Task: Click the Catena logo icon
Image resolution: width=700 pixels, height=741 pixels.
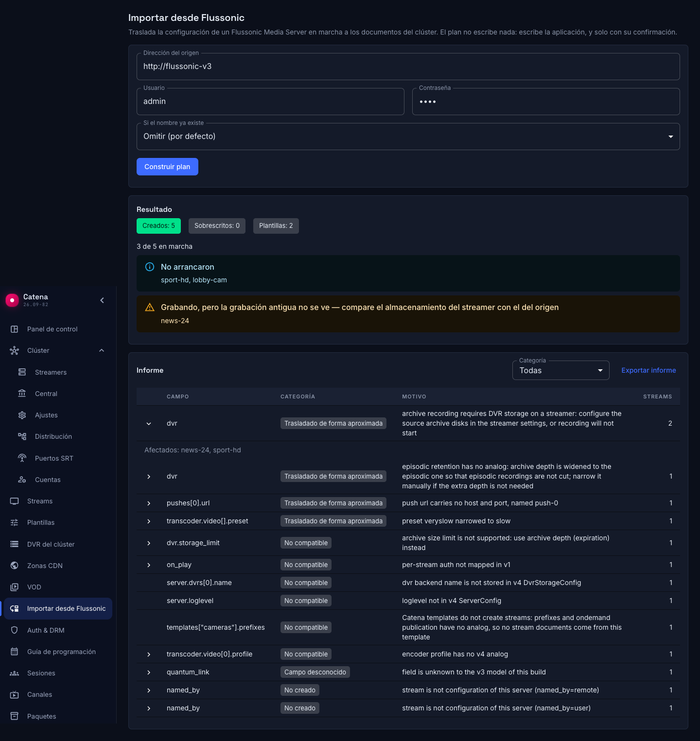Action: point(12,300)
